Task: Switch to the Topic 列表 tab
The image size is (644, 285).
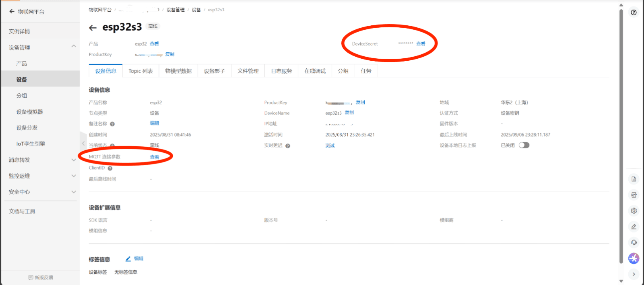Action: tap(140, 71)
